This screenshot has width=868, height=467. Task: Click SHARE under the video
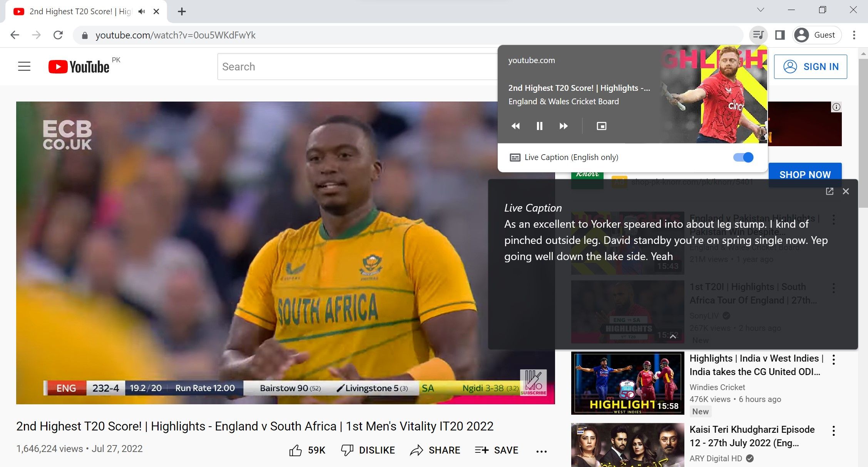[x=435, y=450]
